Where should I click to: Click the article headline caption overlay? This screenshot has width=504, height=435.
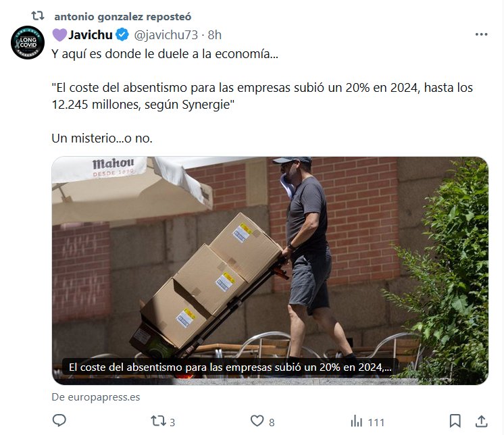coord(230,367)
